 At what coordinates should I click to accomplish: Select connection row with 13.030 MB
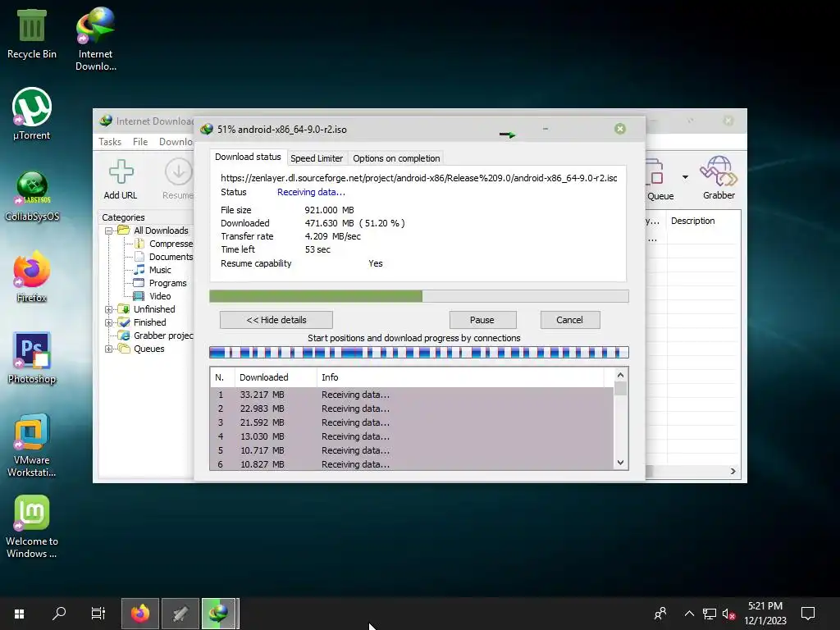click(412, 436)
